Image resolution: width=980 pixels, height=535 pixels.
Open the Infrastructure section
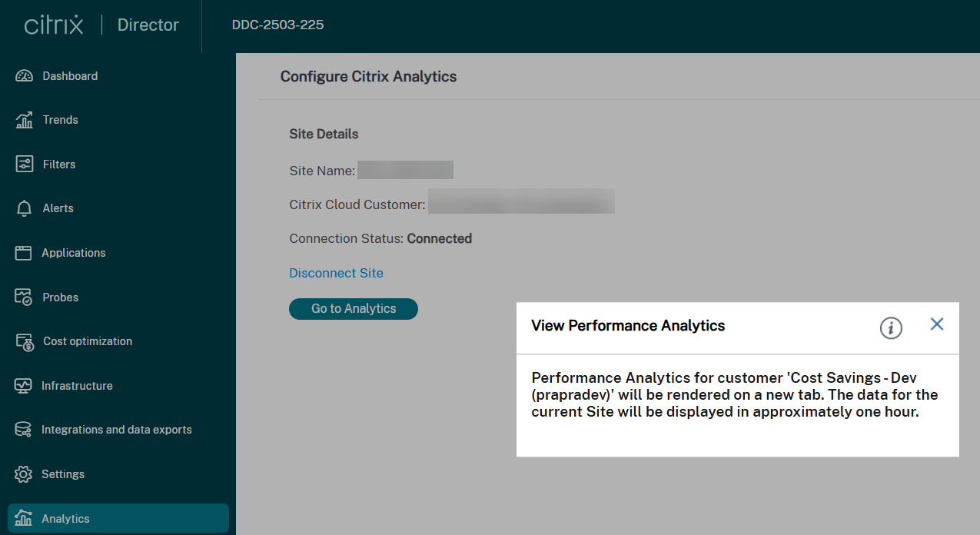pyautogui.click(x=78, y=385)
